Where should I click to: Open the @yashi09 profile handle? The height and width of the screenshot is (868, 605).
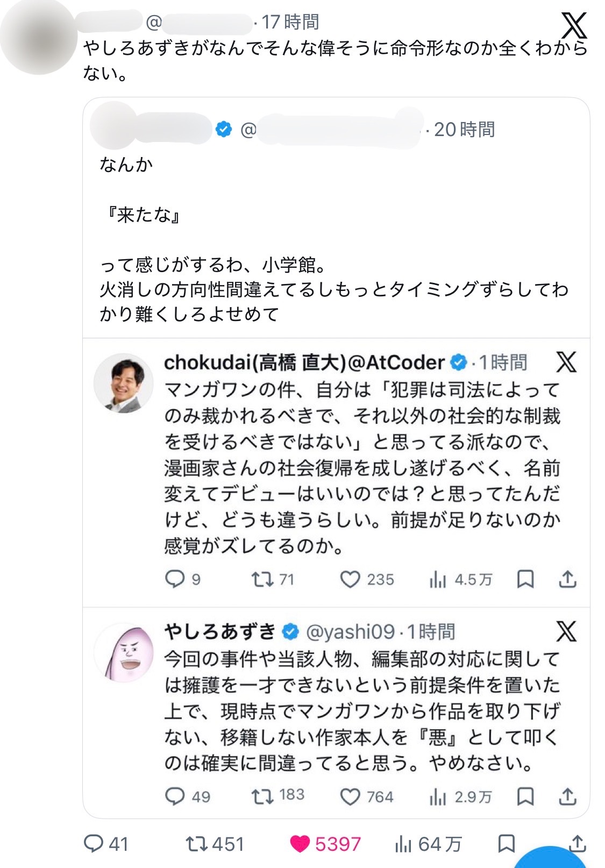(x=350, y=632)
